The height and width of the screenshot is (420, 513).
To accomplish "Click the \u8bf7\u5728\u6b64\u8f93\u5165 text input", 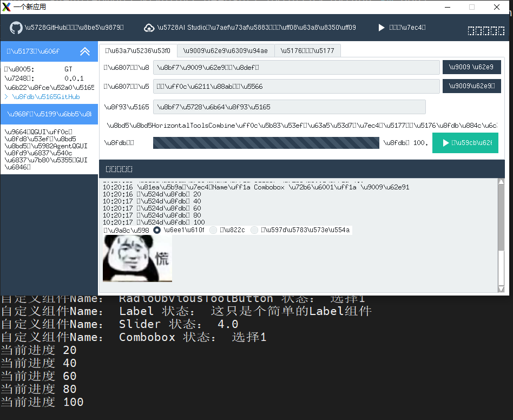I will coord(289,107).
